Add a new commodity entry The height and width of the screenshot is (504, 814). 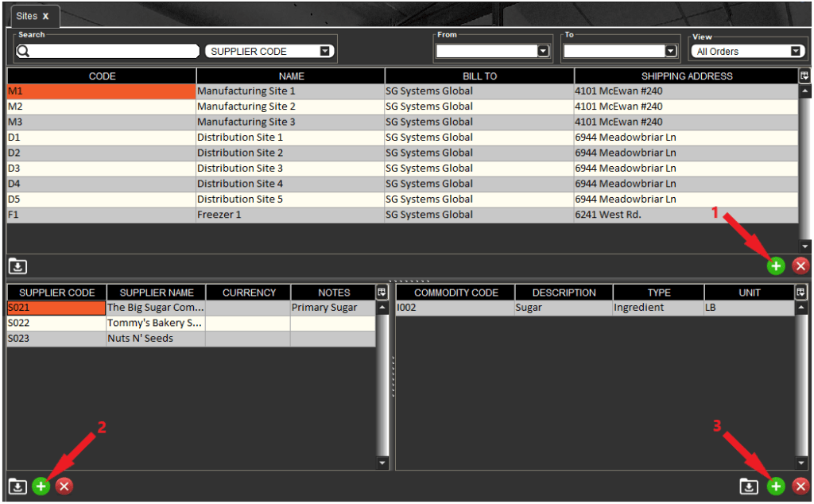(777, 486)
